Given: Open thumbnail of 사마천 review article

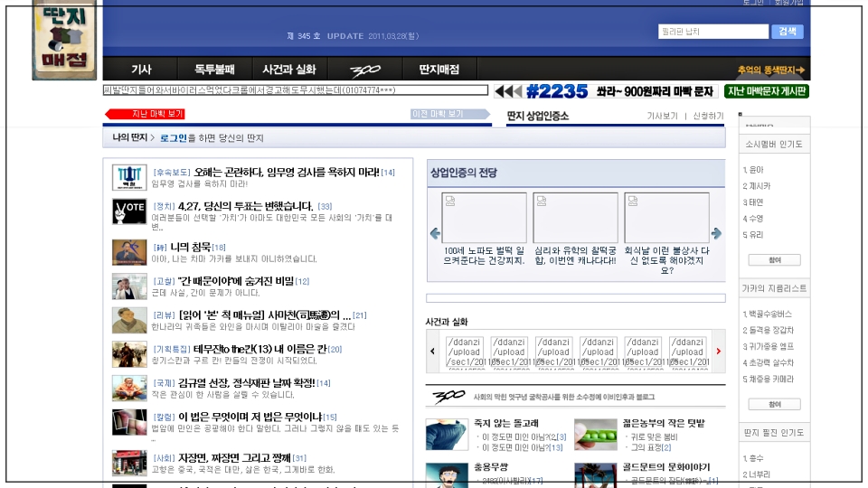Looking at the screenshot, I should click(x=129, y=320).
